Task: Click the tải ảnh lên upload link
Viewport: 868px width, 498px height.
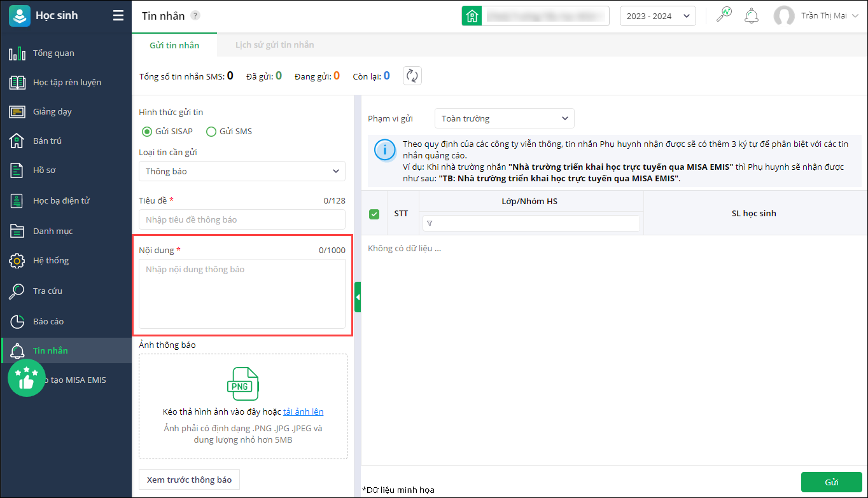Action: pos(303,412)
